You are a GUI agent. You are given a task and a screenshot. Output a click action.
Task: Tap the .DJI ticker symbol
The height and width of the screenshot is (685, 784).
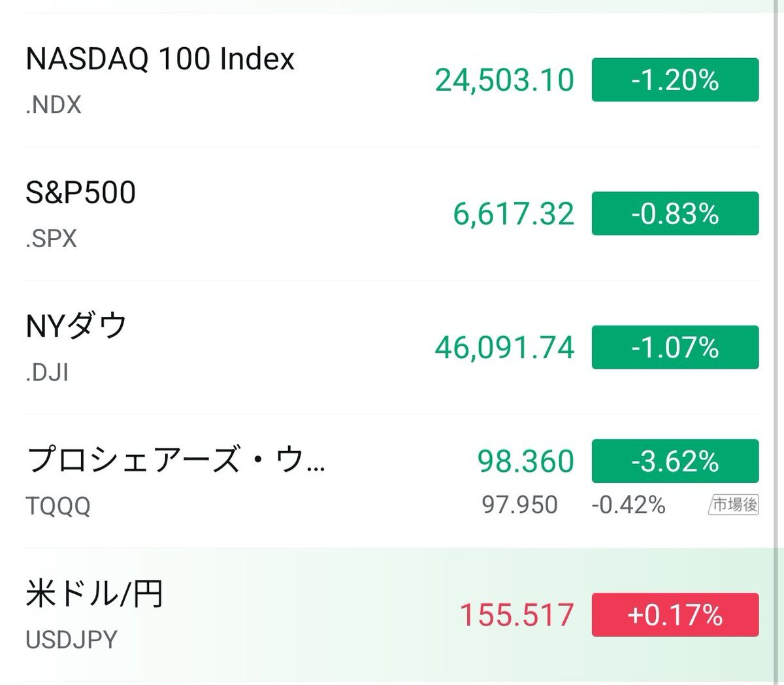click(47, 372)
